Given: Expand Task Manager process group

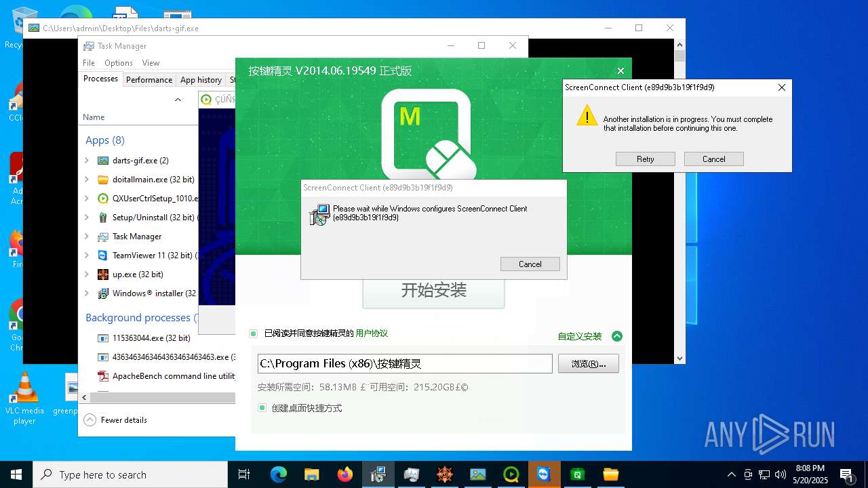Looking at the screenshot, I should click(x=87, y=237).
